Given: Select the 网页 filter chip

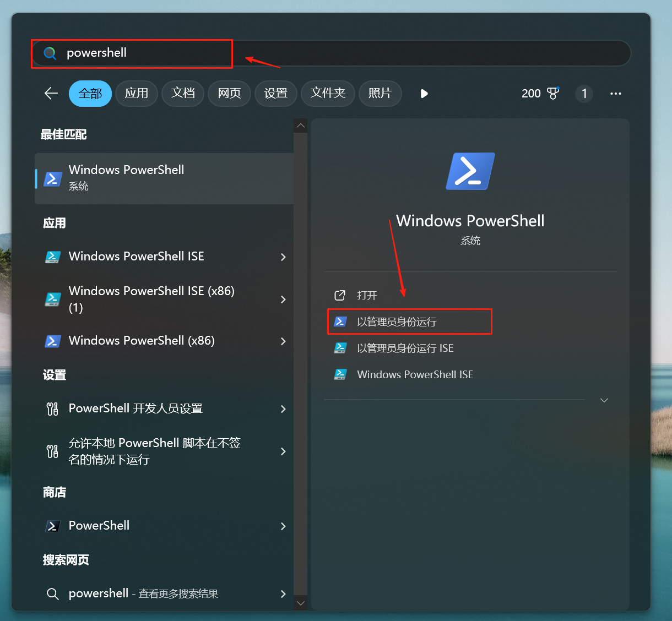Looking at the screenshot, I should [229, 94].
